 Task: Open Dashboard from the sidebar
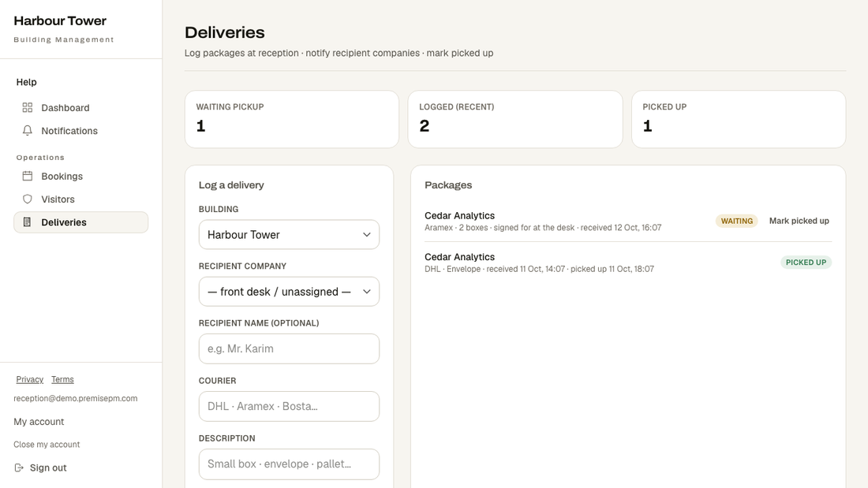point(80,107)
